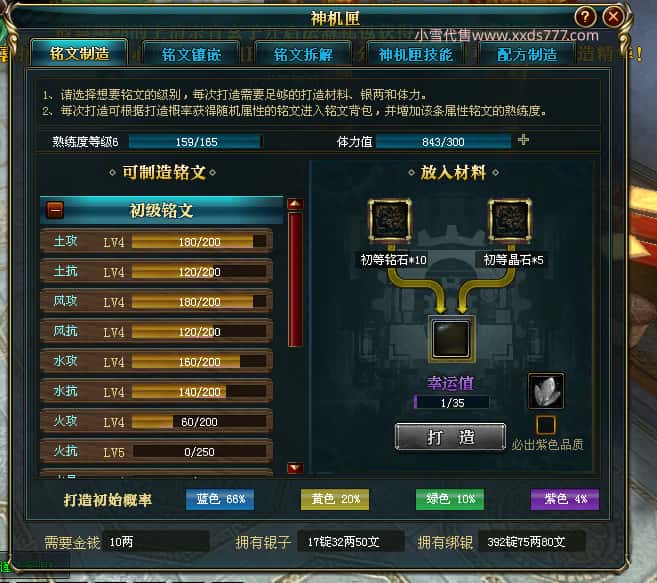
Task: Click the 初等晶石 material slot icon
Action: 510,220
